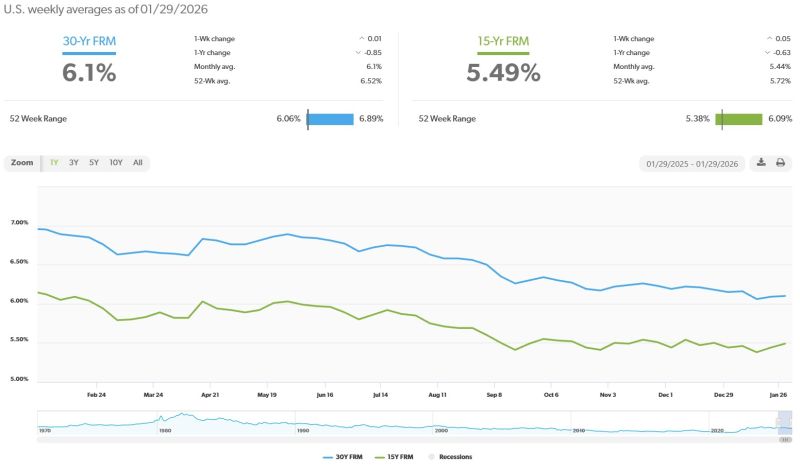This screenshot has width=800, height=472.
Task: Switch zoom to 5Y
Action: coord(94,162)
